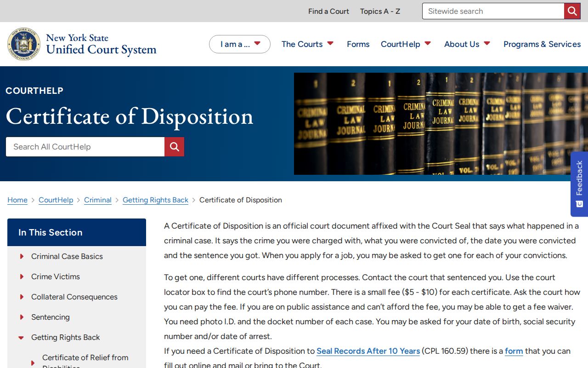Open Criminal Case Basics sidebar item
The height and width of the screenshot is (368, 588).
pos(67,256)
